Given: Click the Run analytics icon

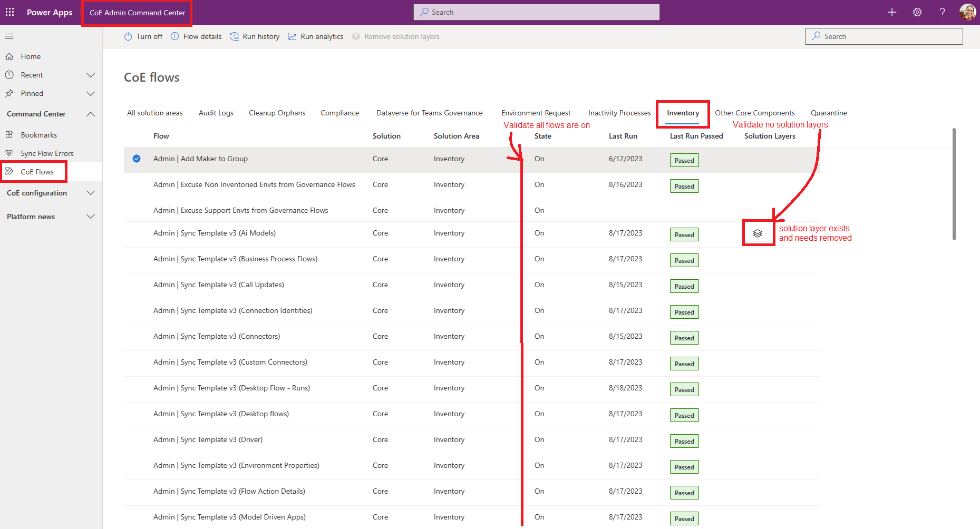Looking at the screenshot, I should (292, 36).
